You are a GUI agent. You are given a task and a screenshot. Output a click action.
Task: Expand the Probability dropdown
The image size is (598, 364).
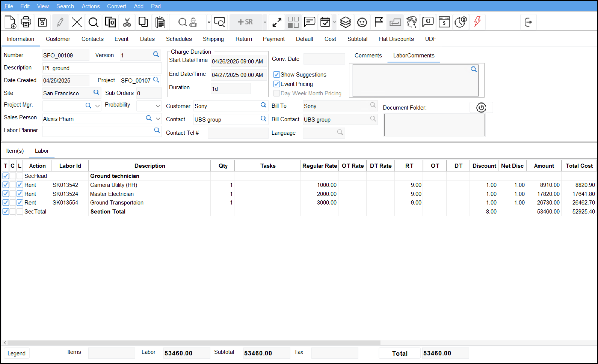click(x=158, y=106)
